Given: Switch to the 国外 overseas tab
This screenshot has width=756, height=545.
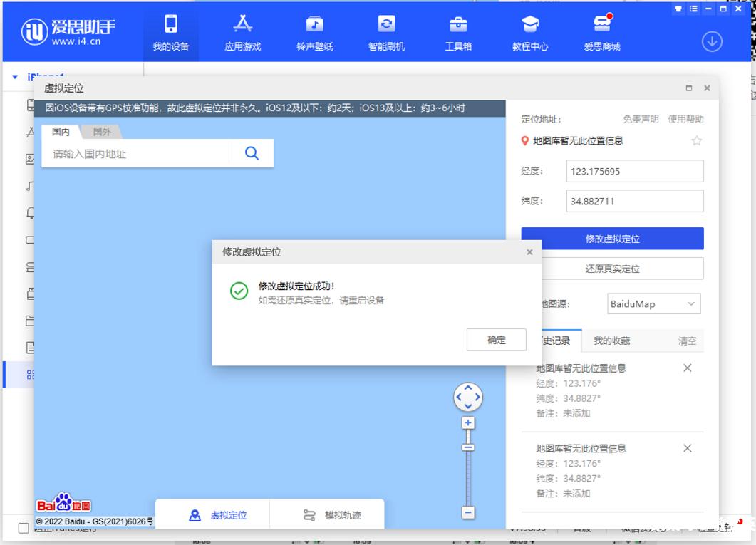Looking at the screenshot, I should pyautogui.click(x=101, y=132).
